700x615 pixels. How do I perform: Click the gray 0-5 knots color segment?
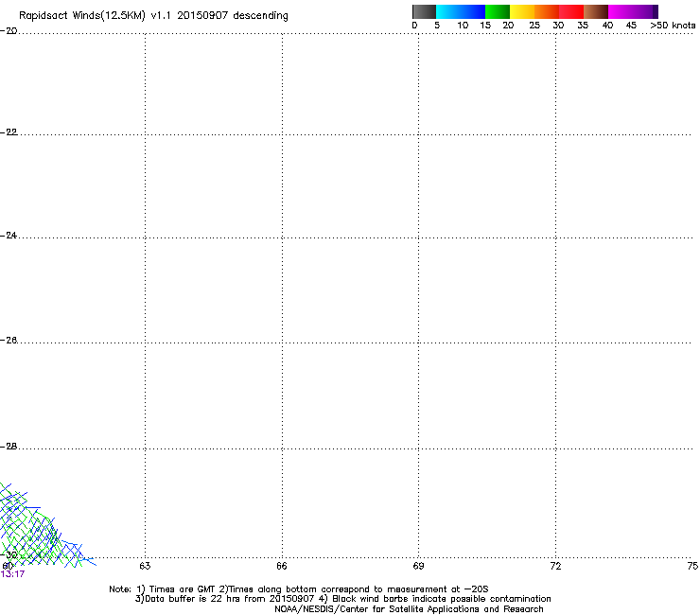tap(424, 11)
